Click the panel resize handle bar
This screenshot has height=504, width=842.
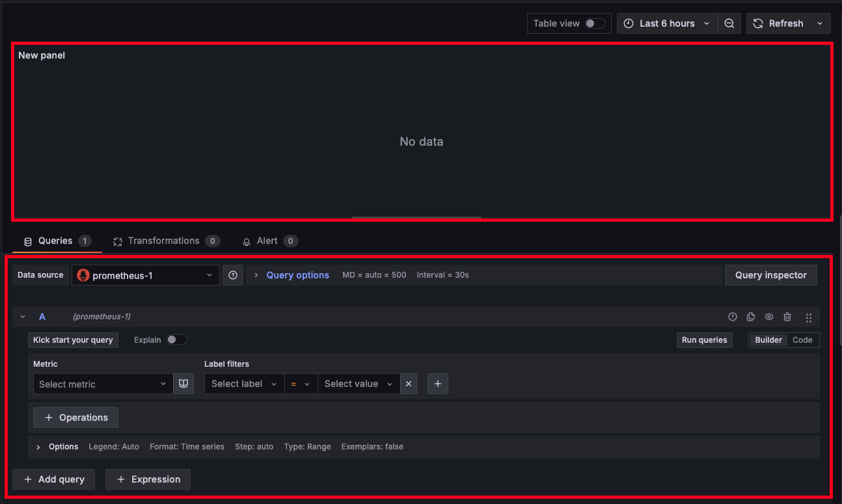(x=416, y=218)
